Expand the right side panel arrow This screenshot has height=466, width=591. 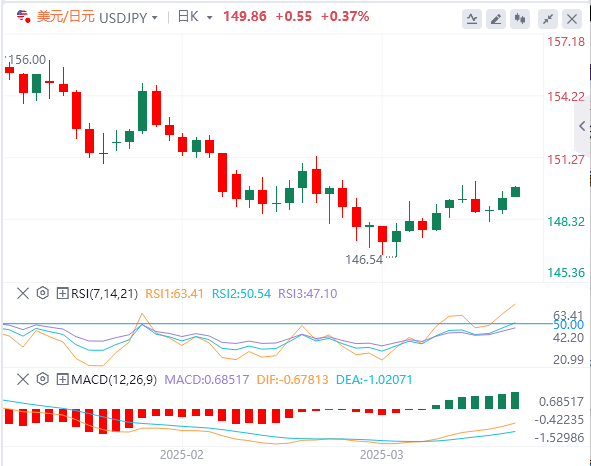(x=582, y=126)
